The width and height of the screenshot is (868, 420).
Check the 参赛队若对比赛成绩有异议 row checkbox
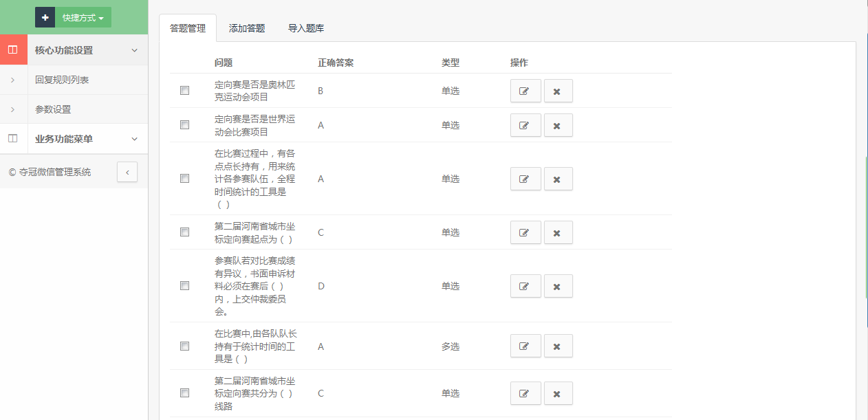point(184,286)
